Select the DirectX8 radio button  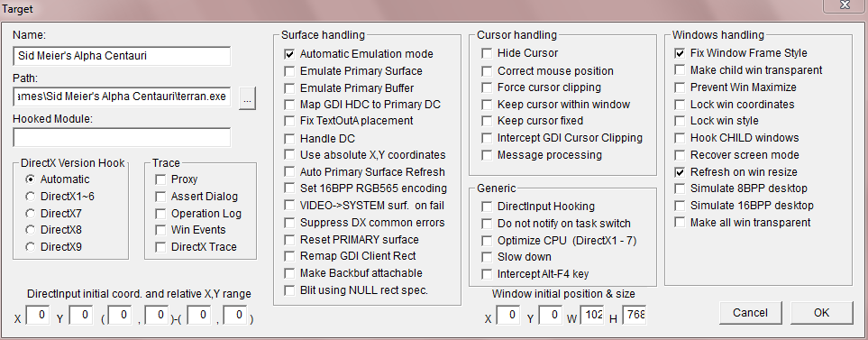pyautogui.click(x=31, y=230)
